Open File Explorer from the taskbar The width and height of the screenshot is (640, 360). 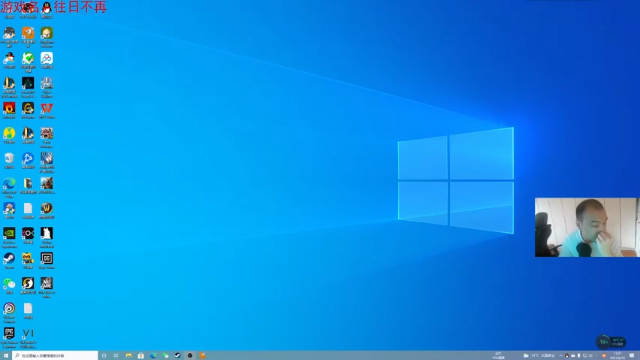129,356
